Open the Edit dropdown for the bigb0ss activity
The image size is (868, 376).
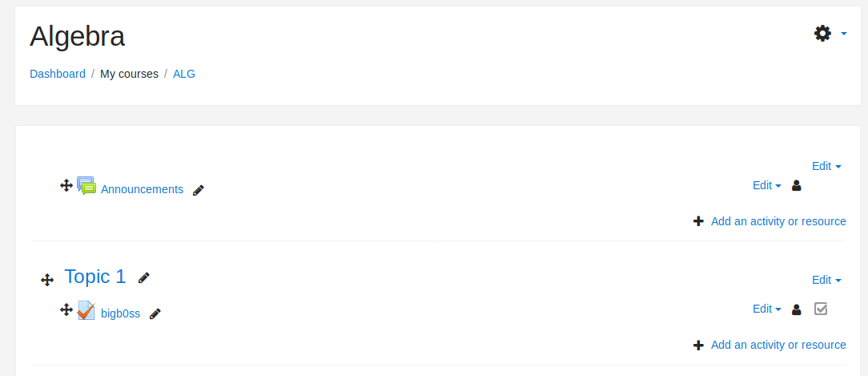tap(766, 309)
